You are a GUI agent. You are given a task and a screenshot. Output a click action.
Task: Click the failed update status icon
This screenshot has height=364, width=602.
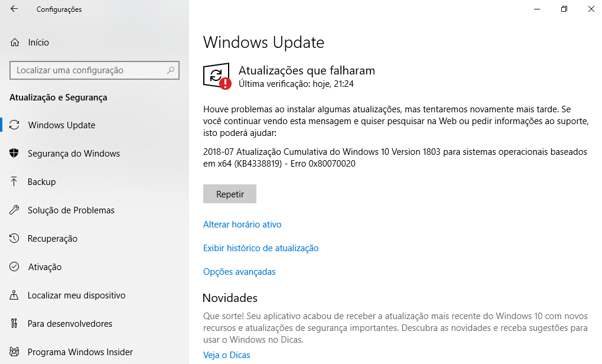(x=217, y=76)
